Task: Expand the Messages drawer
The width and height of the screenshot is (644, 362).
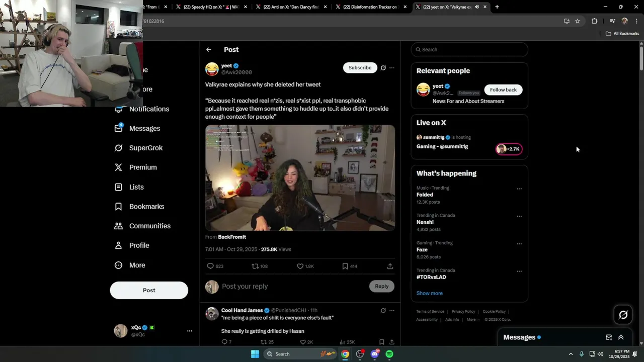Action: click(x=621, y=337)
